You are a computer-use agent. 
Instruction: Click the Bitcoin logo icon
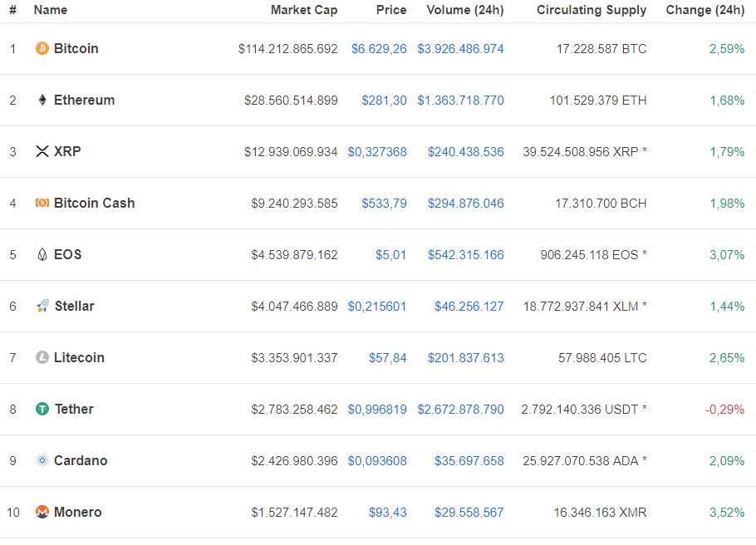(x=42, y=48)
